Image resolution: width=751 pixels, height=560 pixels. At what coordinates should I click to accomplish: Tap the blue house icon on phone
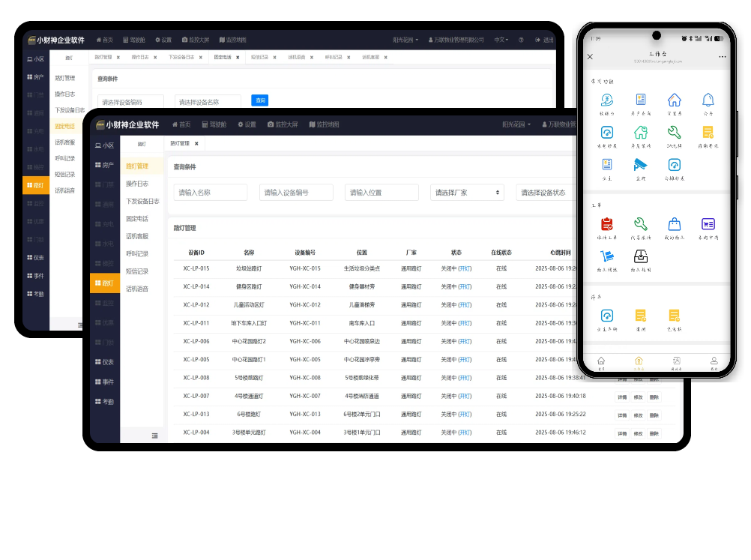675,100
